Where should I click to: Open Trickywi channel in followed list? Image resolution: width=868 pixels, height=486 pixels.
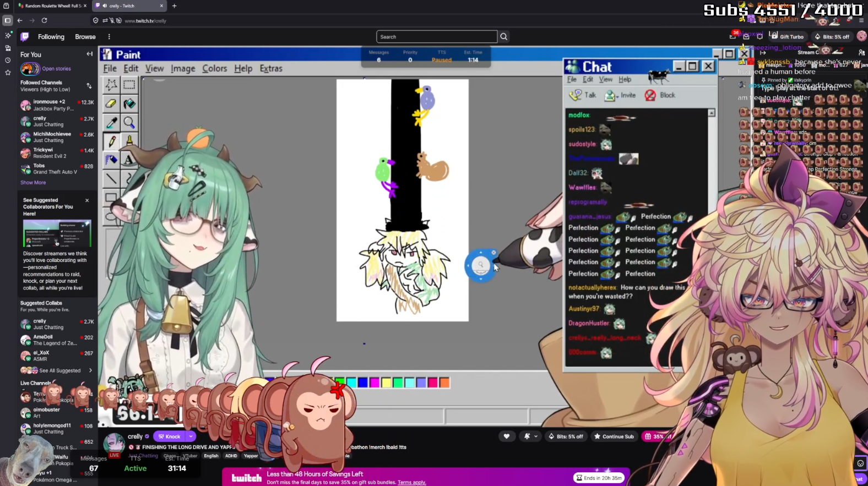[57, 153]
